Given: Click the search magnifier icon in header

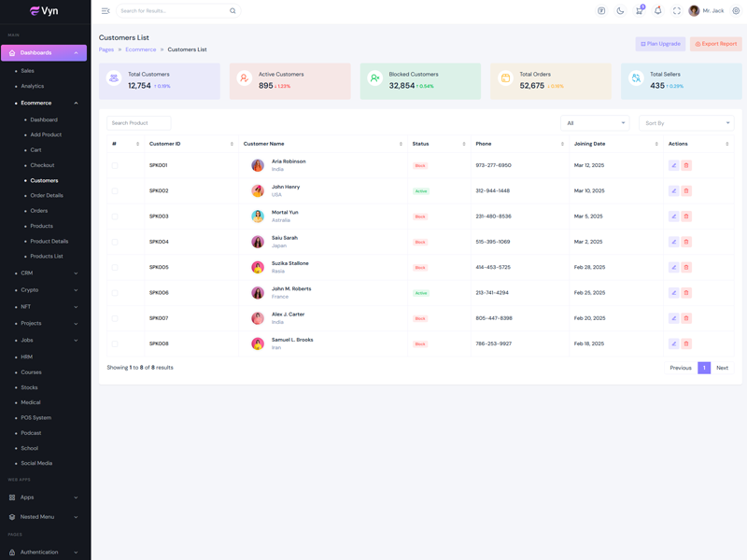Looking at the screenshot, I should pos(233,11).
